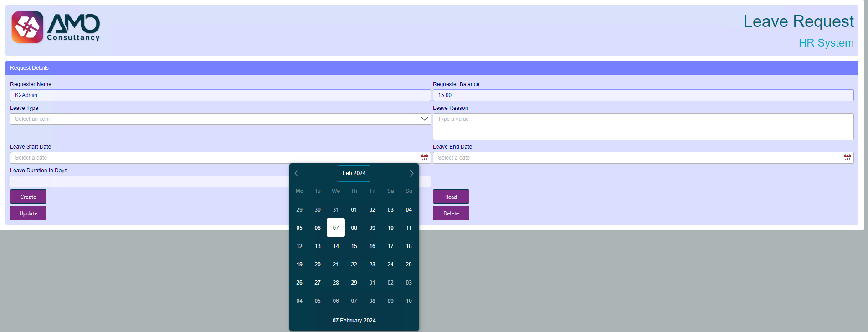This screenshot has height=332, width=868.
Task: Pick February 20 in the calendar
Action: coord(318,265)
